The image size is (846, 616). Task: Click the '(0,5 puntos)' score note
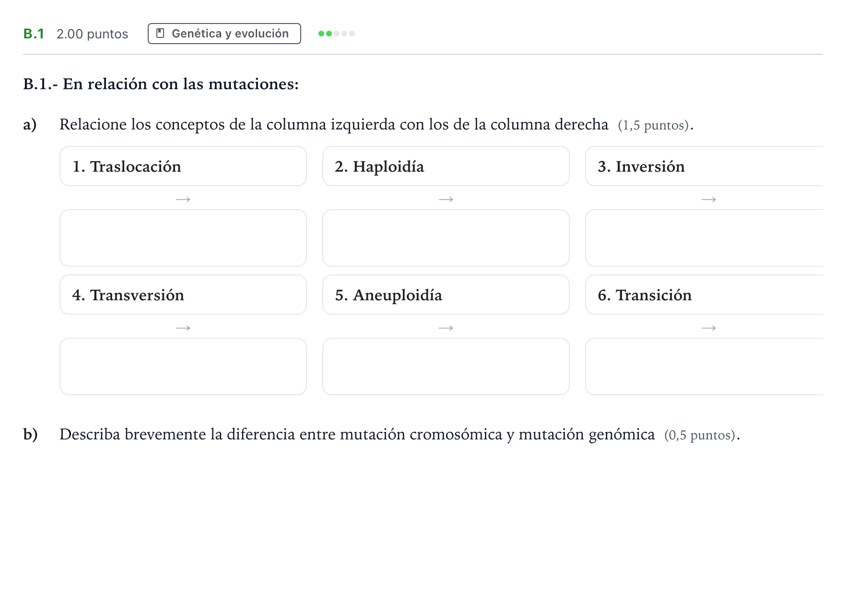(700, 435)
